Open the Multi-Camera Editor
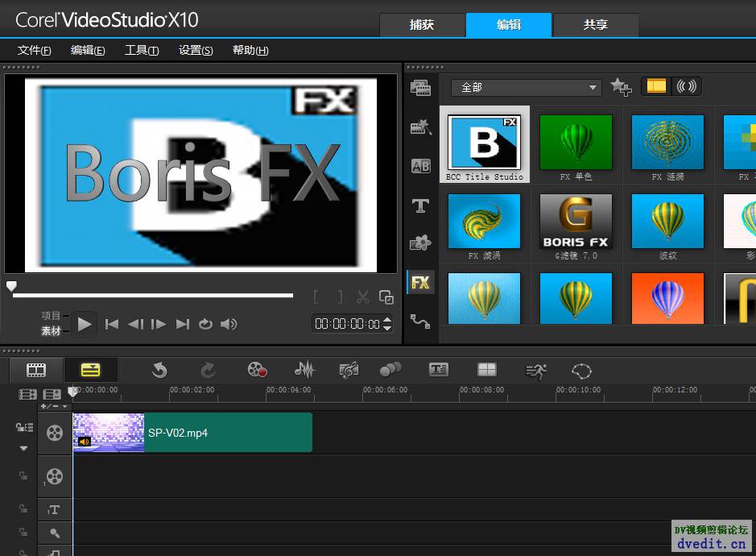This screenshot has height=556, width=756. pos(486,370)
